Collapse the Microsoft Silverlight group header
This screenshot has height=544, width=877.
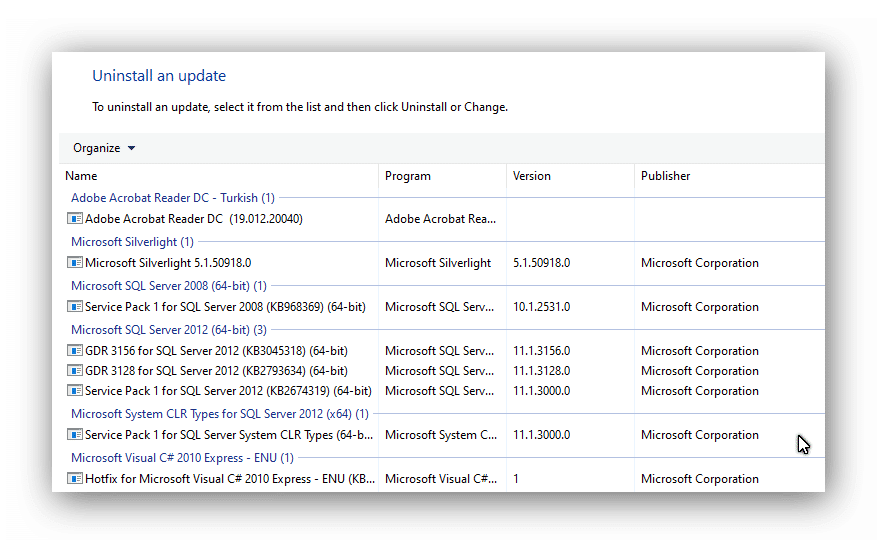tap(132, 242)
